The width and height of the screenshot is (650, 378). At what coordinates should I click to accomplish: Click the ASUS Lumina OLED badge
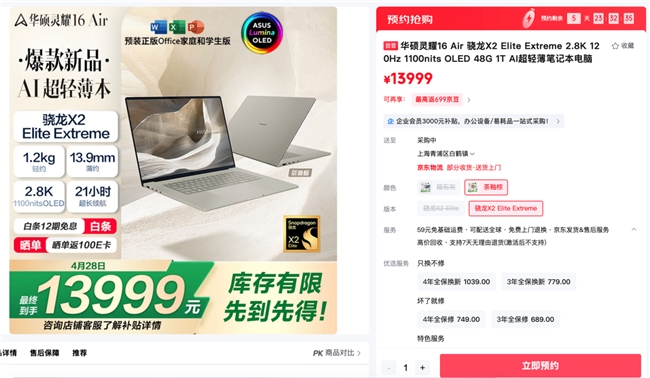[x=262, y=33]
